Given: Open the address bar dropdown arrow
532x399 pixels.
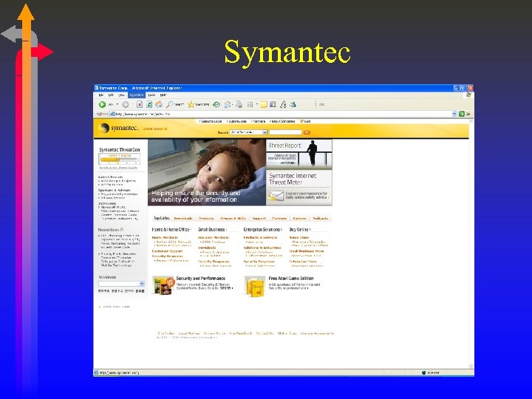Looking at the screenshot, I should pyautogui.click(x=454, y=114).
